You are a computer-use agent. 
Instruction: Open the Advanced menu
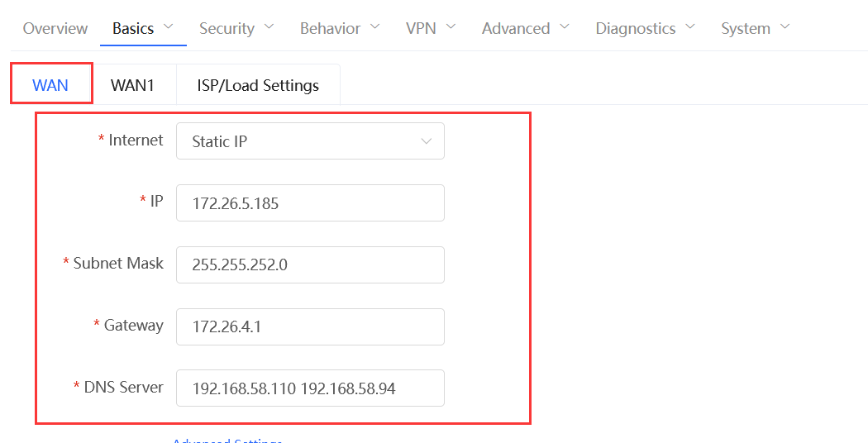[515, 28]
